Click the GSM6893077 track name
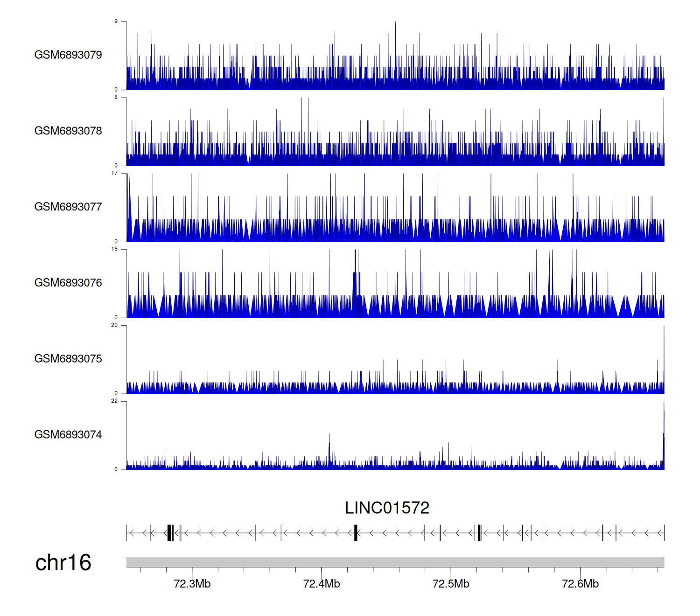This screenshot has height=616, width=700. (x=68, y=207)
